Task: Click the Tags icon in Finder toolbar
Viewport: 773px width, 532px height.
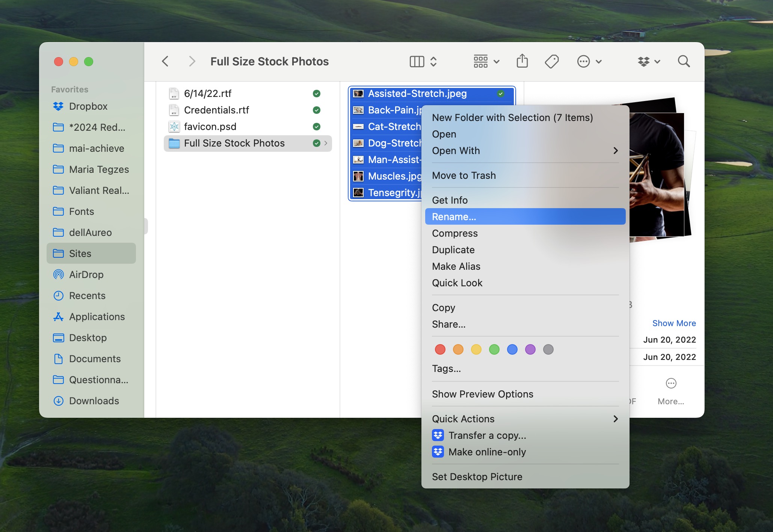Action: (x=551, y=61)
